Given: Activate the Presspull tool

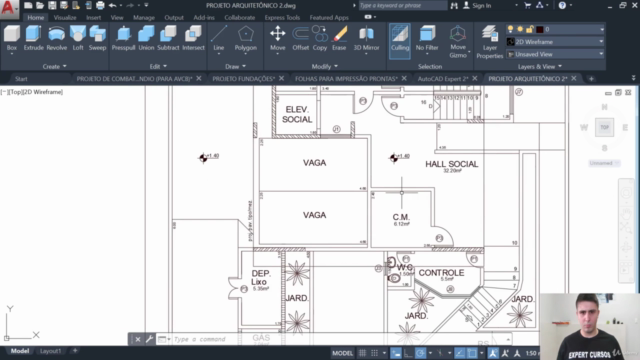Looking at the screenshot, I should (x=123, y=39).
